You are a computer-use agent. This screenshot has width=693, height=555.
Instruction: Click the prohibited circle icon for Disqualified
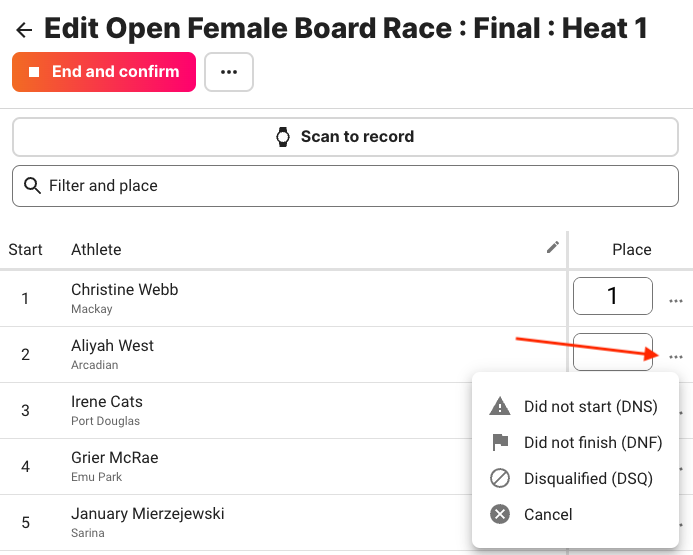click(x=500, y=478)
